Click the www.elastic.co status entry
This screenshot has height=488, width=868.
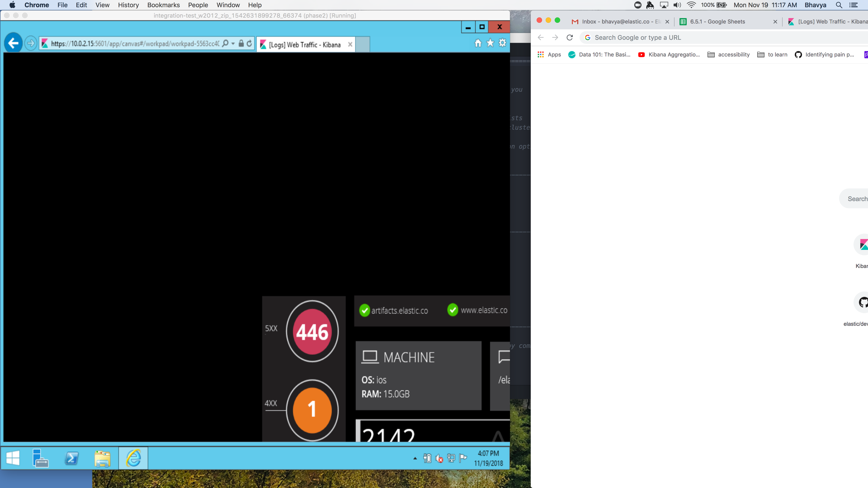477,310
